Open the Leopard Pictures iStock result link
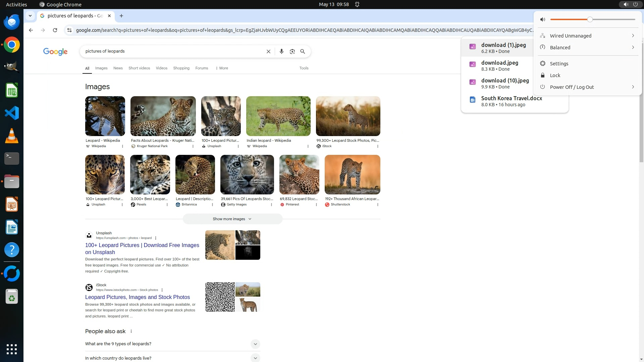This screenshot has width=644, height=362. tap(137, 297)
